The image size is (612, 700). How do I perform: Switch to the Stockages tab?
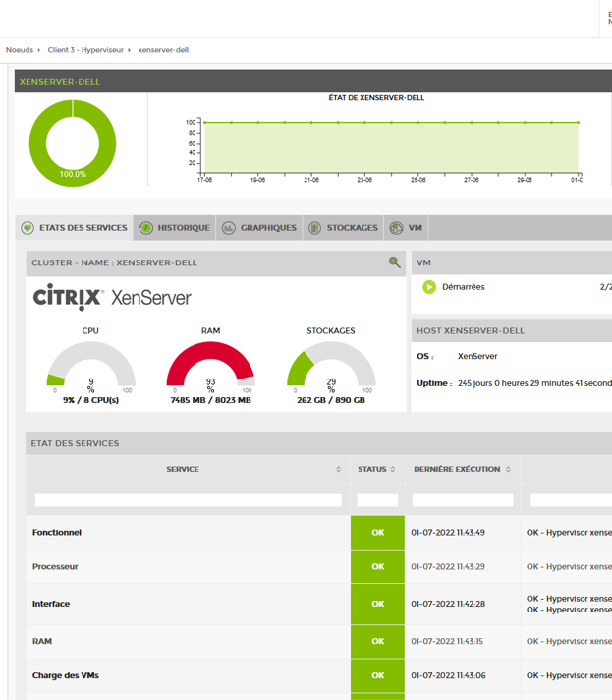tap(343, 228)
